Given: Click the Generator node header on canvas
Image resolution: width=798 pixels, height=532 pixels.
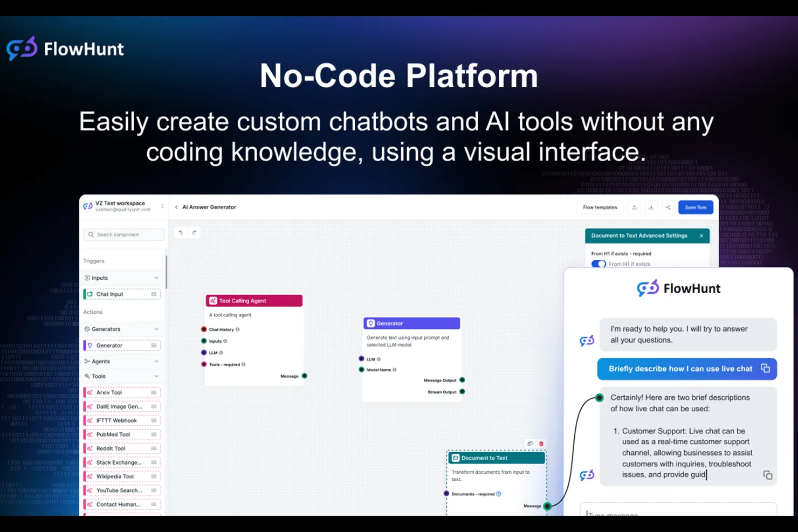Looking at the screenshot, I should 412,323.
